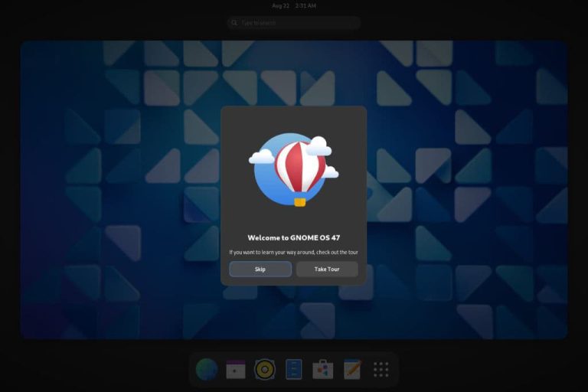Click the yellow basket under the balloon
Viewport: 588px width, 392px height.
[x=299, y=201]
